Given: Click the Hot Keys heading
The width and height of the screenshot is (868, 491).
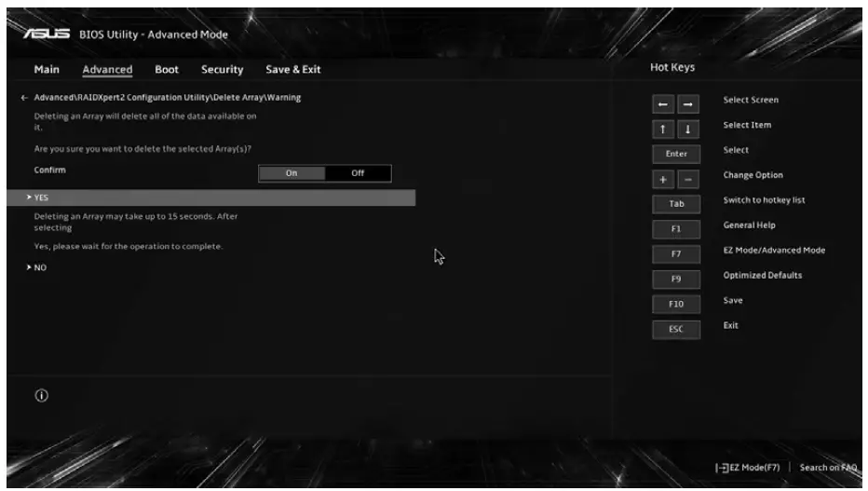Looking at the screenshot, I should [672, 67].
